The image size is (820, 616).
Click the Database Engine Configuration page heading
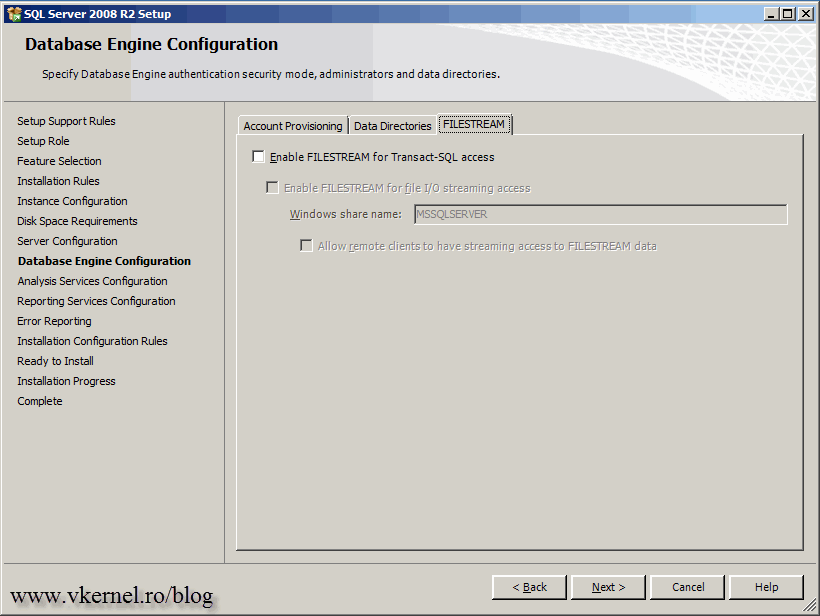click(152, 44)
